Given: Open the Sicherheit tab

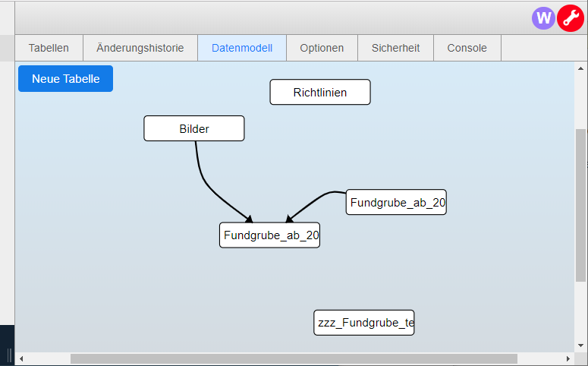Looking at the screenshot, I should [x=395, y=48].
